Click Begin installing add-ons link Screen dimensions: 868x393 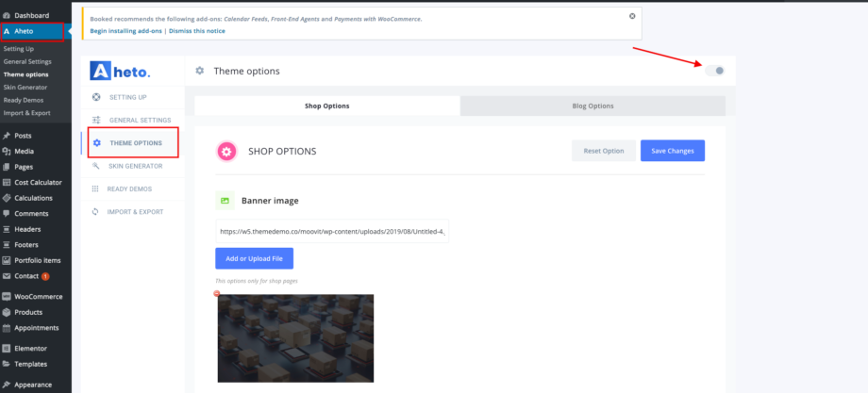click(x=125, y=31)
